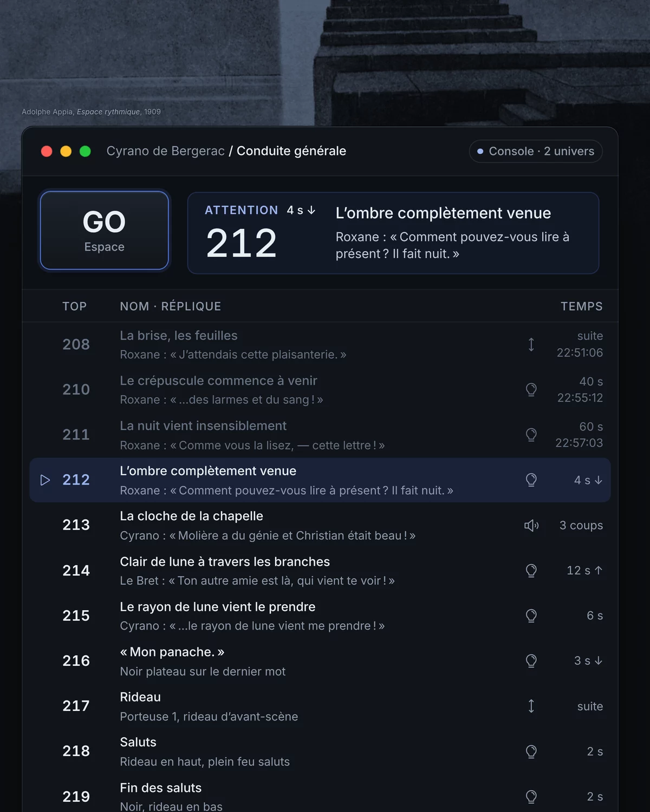Click the 6 s time on cue 215
650x812 pixels.
click(x=595, y=615)
